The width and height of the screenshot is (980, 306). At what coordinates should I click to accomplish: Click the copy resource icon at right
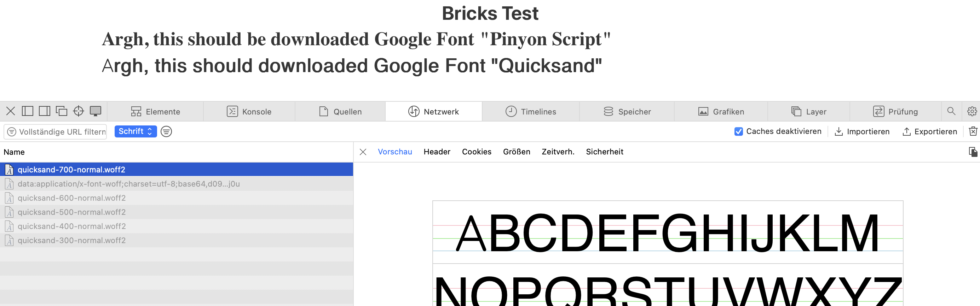[x=973, y=152]
